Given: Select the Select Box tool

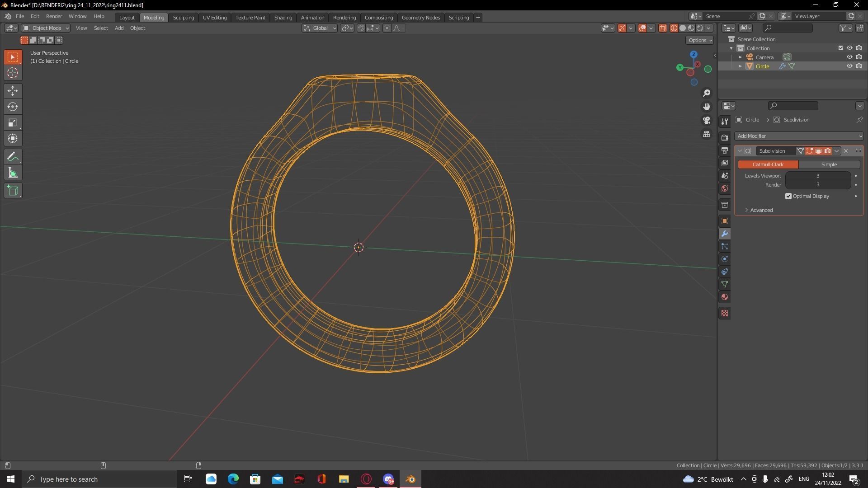Looking at the screenshot, I should coord(13,57).
